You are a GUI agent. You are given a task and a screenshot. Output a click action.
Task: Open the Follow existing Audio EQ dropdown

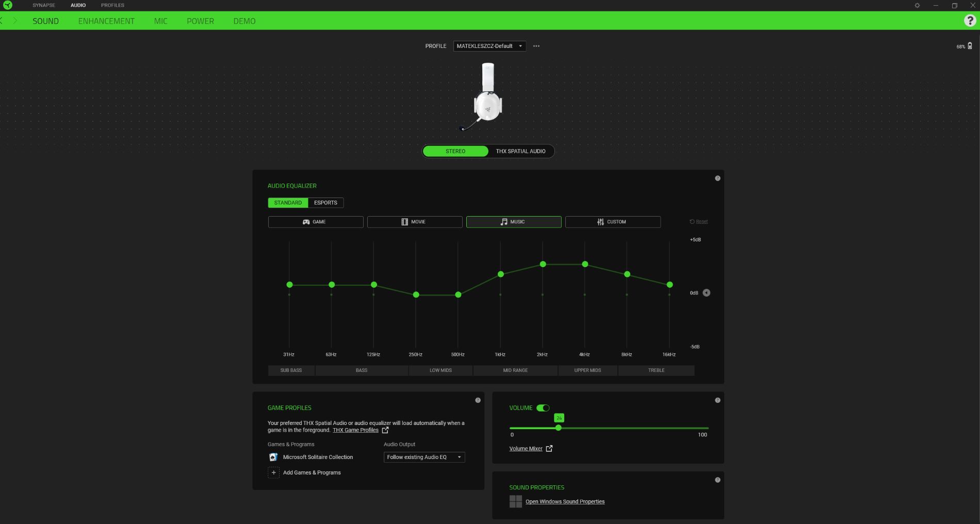pyautogui.click(x=424, y=457)
